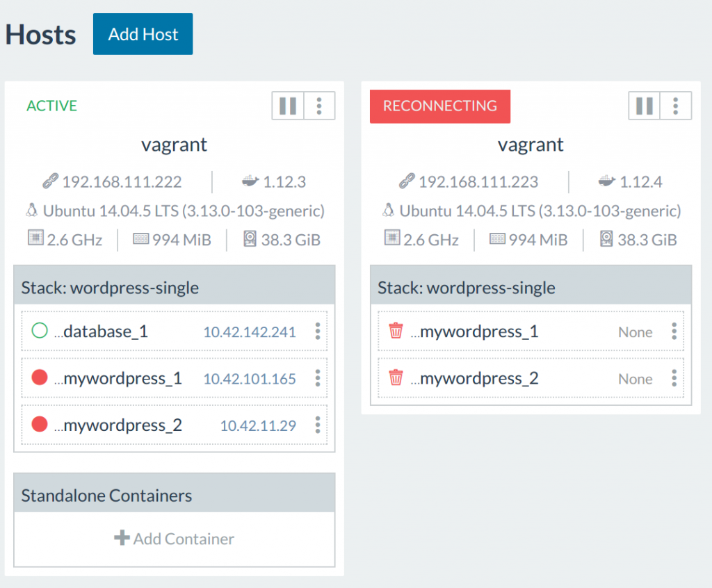Click the green circle status icon of database_1
The image size is (712, 588).
(40, 331)
